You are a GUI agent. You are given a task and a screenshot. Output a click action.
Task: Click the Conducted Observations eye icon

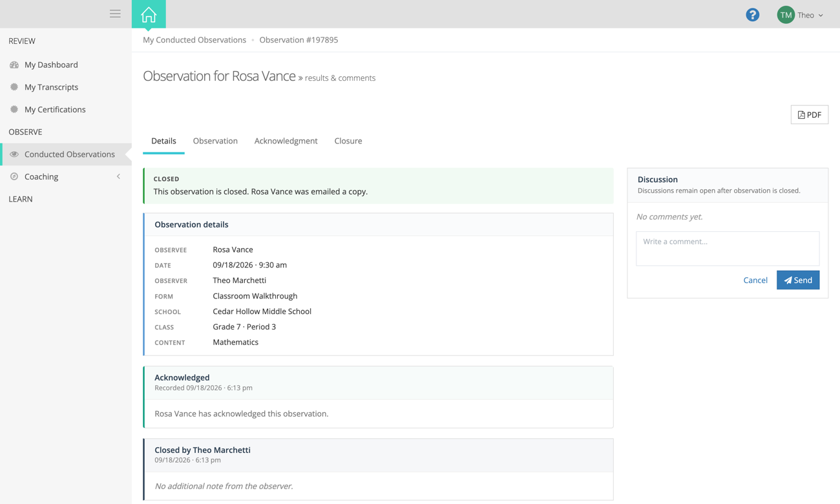pos(14,154)
